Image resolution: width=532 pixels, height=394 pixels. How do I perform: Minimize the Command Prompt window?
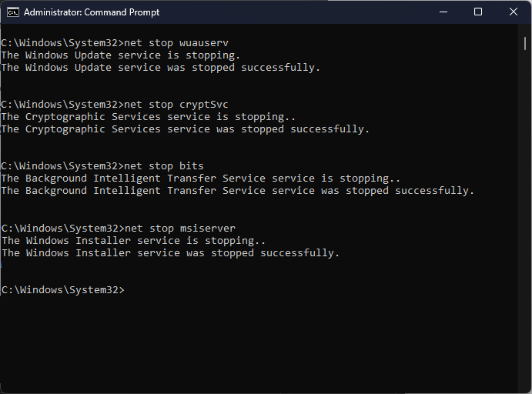(x=445, y=12)
